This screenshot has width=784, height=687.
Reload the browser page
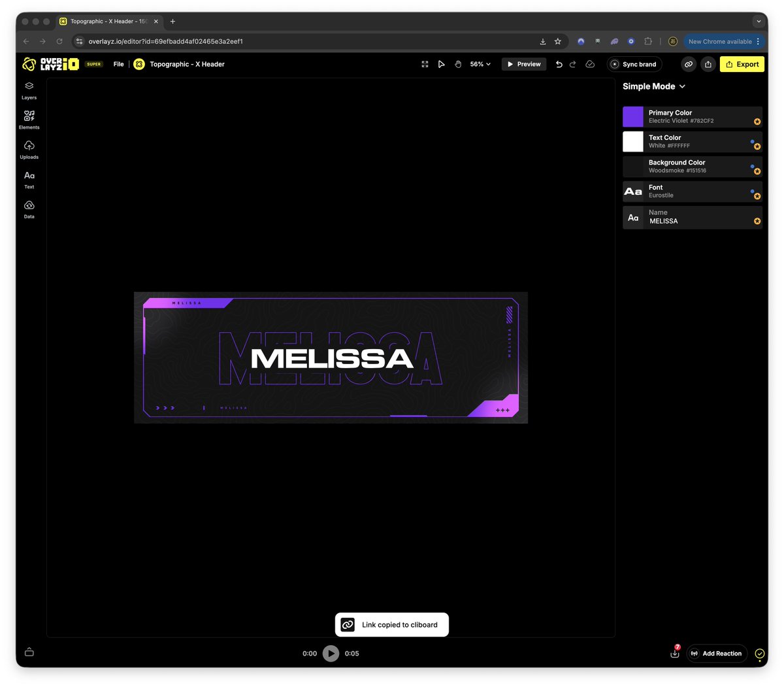pos(59,41)
